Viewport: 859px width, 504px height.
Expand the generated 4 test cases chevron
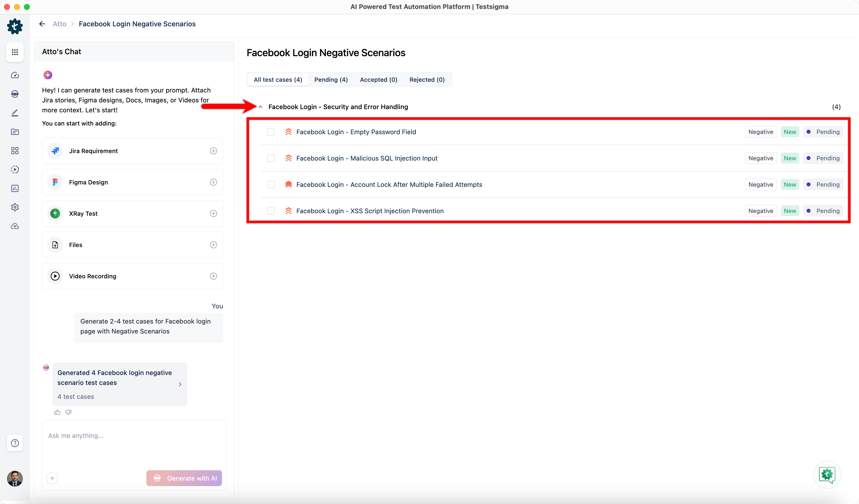[180, 384]
